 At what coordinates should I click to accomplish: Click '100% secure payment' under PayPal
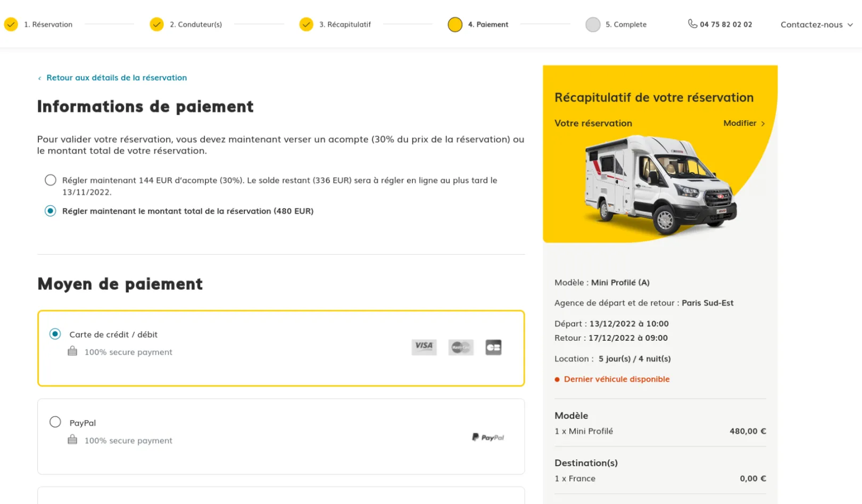128,441
